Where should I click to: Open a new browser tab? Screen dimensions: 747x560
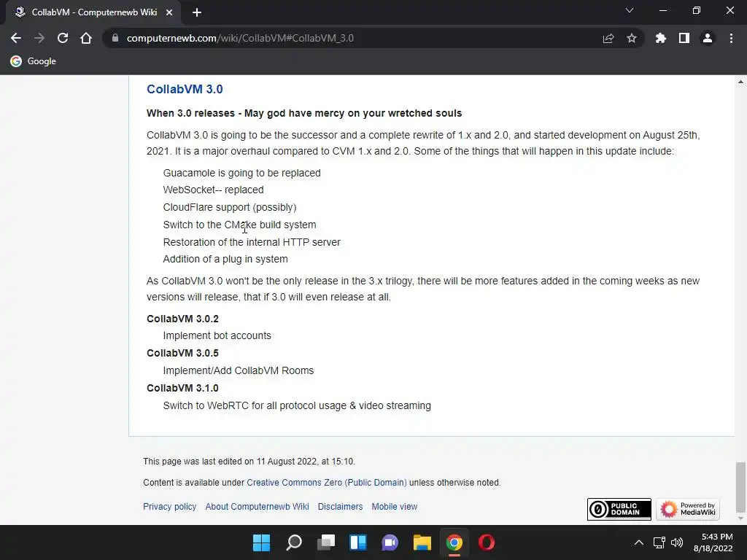[x=197, y=12]
